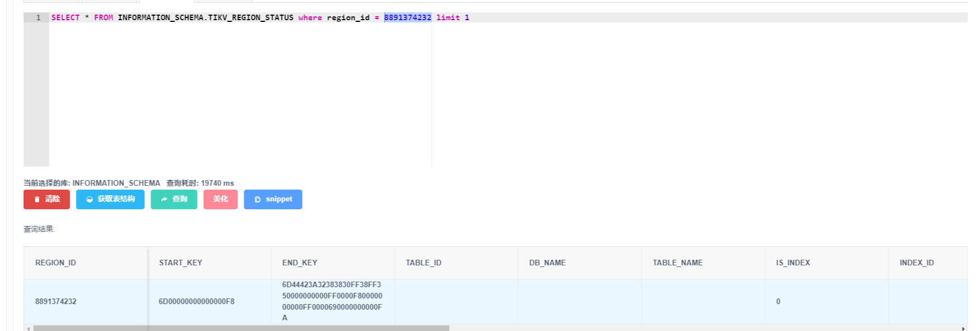Click the IS_INDEX column header
Image resolution: width=980 pixels, height=331 pixels.
(793, 263)
